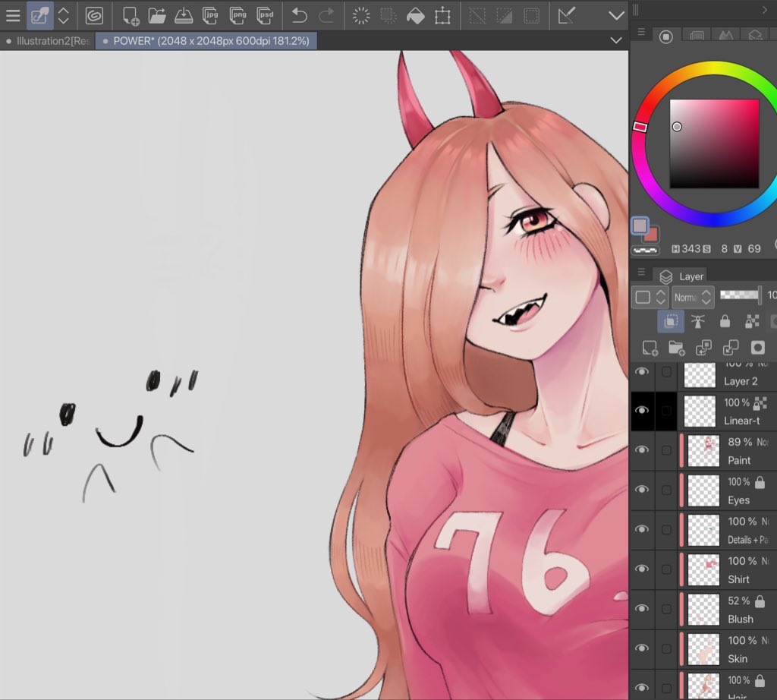The height and width of the screenshot is (700, 777).
Task: Export canvas as png
Action: 238,16
